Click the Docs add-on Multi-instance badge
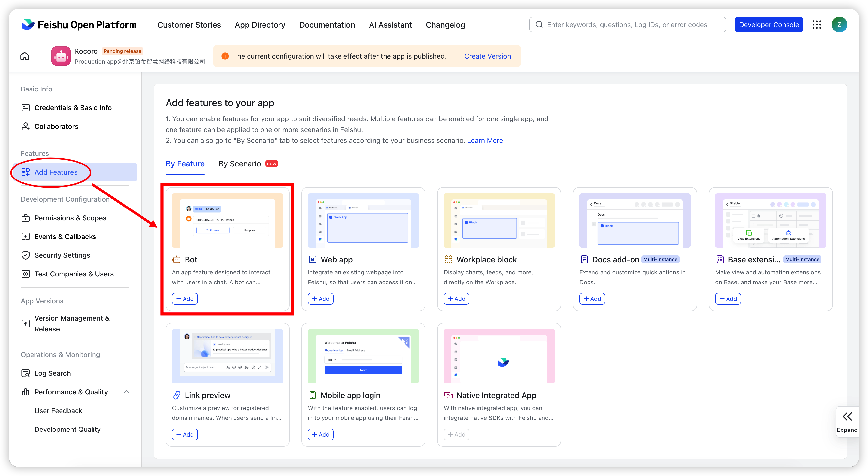 coord(660,259)
